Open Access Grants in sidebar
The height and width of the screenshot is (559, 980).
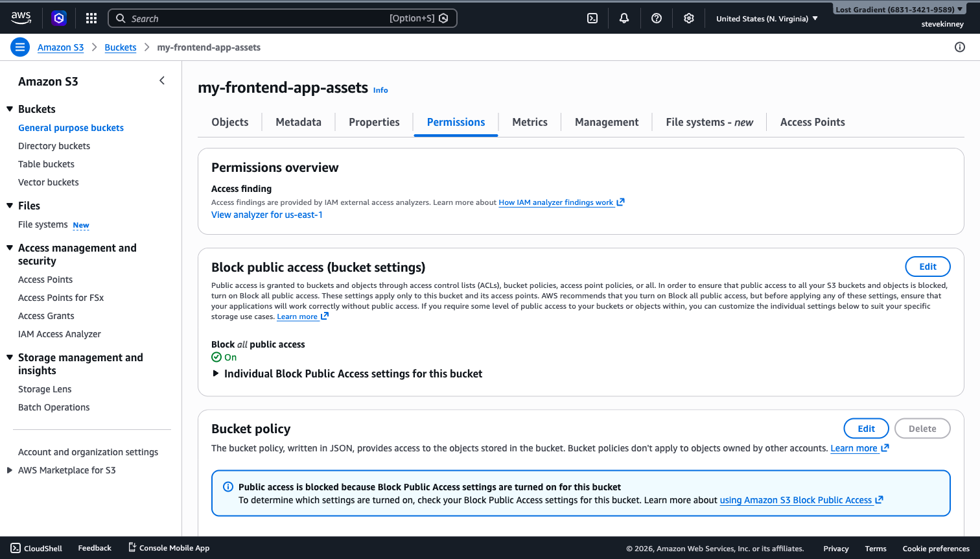[x=46, y=316]
